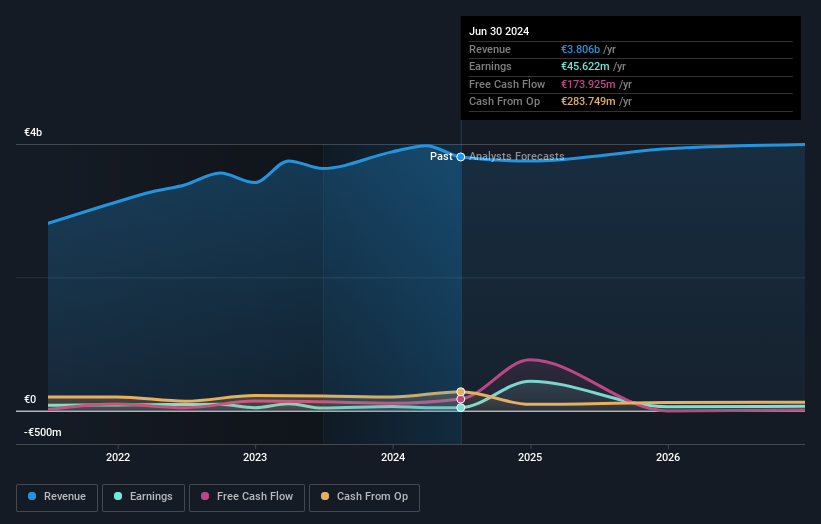This screenshot has width=821, height=524.
Task: Toggle the Earnings legend series
Action: (143, 497)
